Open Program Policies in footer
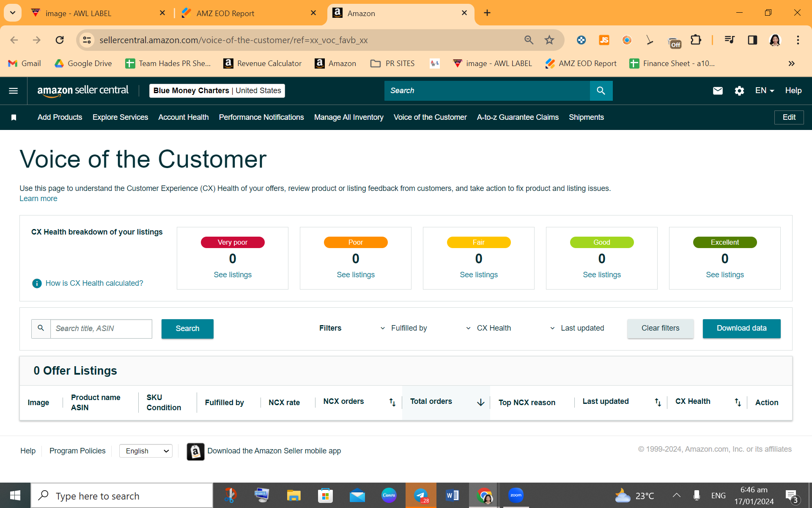The width and height of the screenshot is (812, 508). pos(77,451)
